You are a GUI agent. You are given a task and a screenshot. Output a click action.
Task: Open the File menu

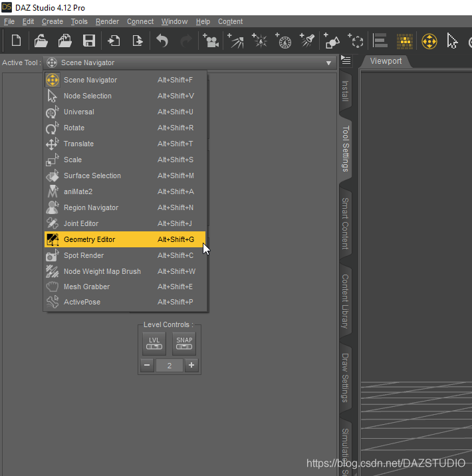click(x=9, y=21)
